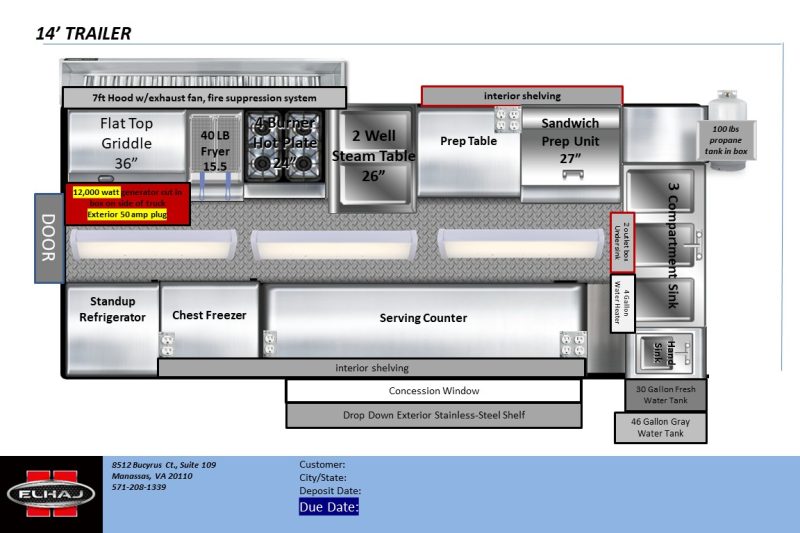Select the lower interior shelving bar

click(371, 368)
